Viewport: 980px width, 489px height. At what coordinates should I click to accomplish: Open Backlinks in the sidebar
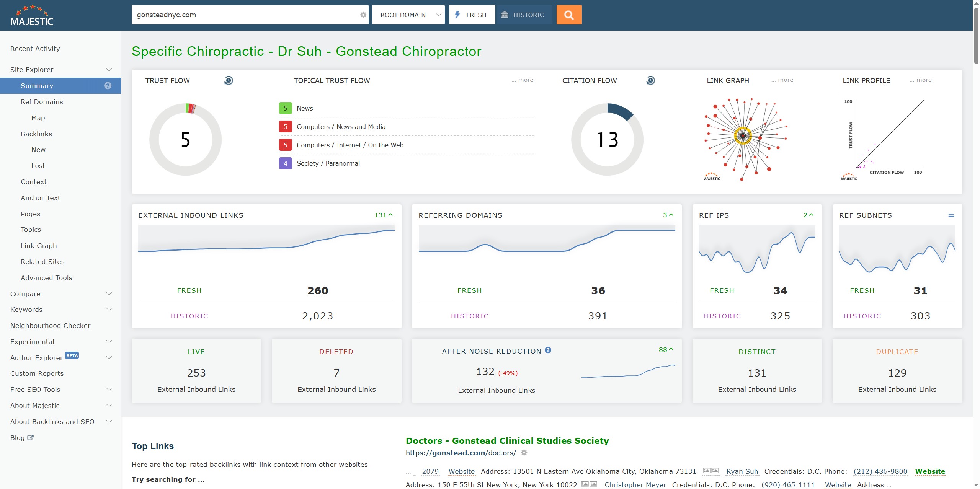coord(36,134)
